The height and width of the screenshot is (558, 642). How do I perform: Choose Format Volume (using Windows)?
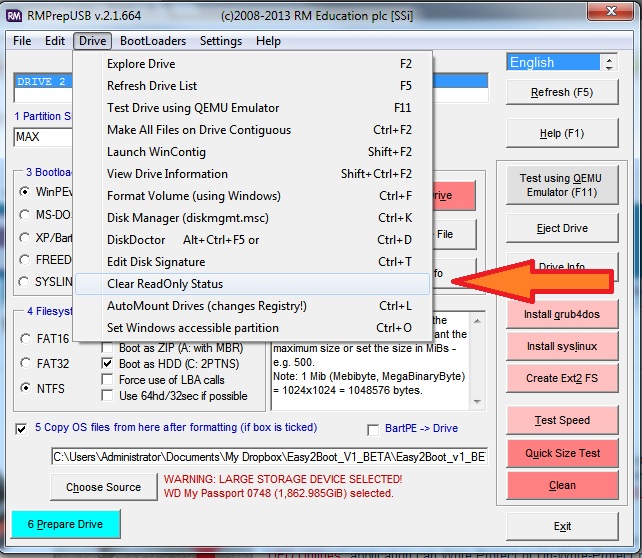click(x=253, y=196)
